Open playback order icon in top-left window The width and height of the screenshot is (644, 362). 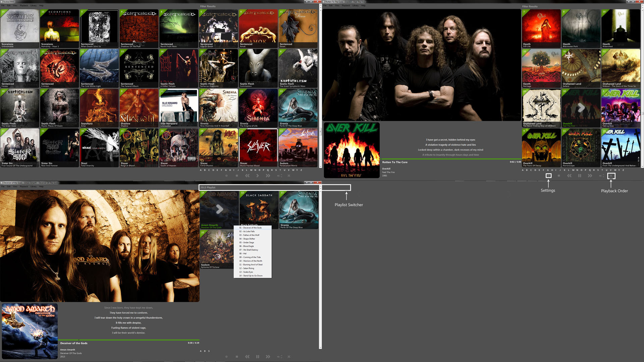tap(289, 176)
